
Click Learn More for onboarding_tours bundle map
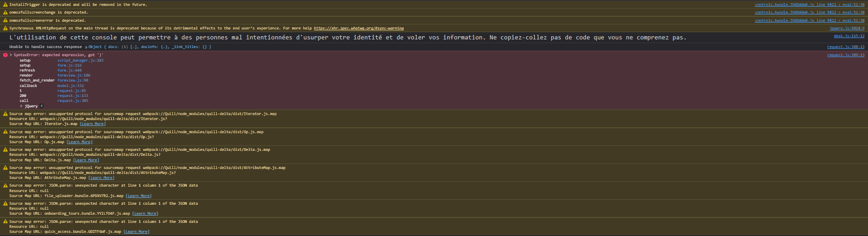tap(145, 213)
